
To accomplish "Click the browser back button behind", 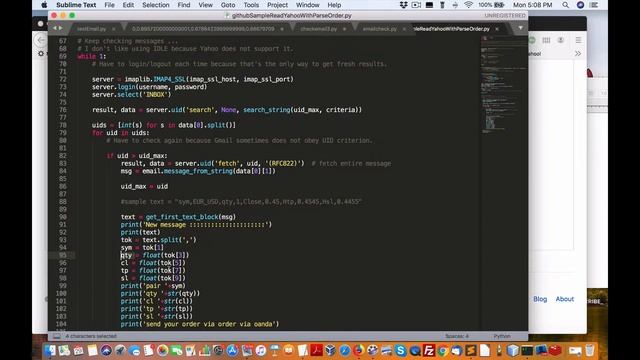I will (x=41, y=40).
